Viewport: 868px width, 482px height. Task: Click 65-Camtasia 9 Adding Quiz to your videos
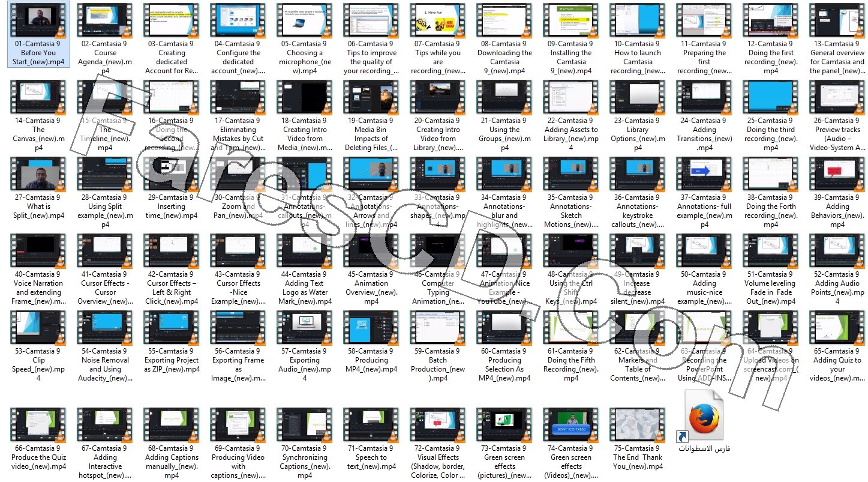(837, 346)
